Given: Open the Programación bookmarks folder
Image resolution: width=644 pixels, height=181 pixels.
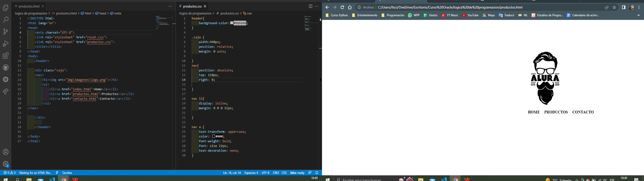Looking at the screenshot, I should tap(393, 15).
